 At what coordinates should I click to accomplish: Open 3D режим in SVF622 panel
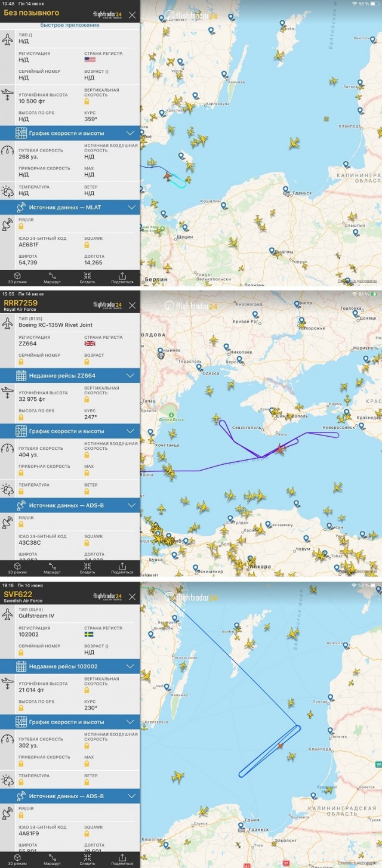(x=17, y=860)
